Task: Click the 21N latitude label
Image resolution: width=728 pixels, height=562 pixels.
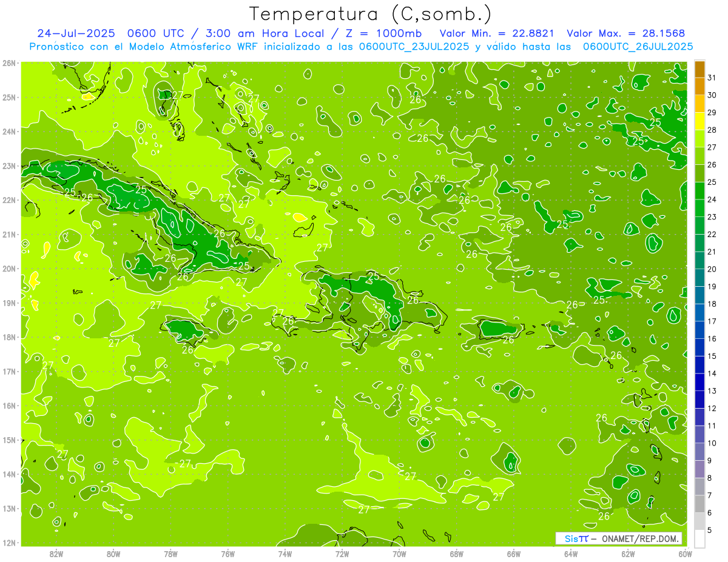Action: click(9, 234)
